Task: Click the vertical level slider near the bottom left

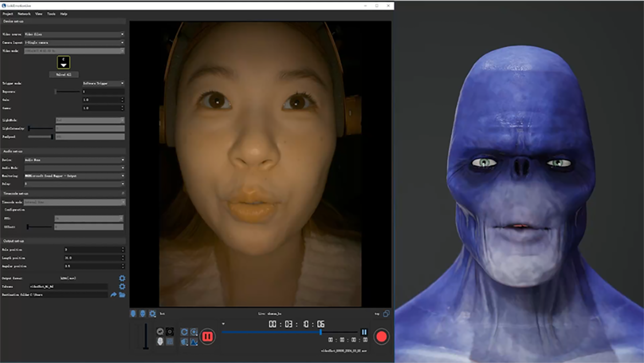Action: (145, 336)
